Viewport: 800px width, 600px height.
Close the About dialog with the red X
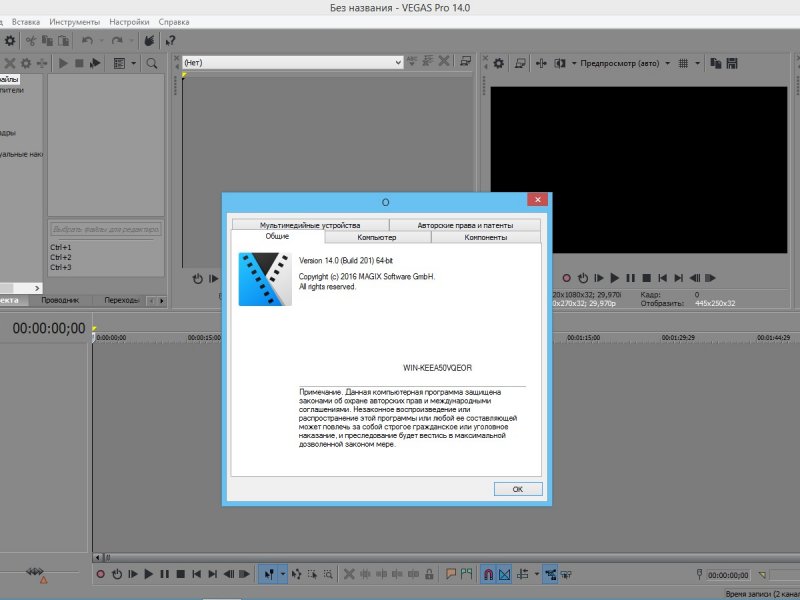coord(537,199)
